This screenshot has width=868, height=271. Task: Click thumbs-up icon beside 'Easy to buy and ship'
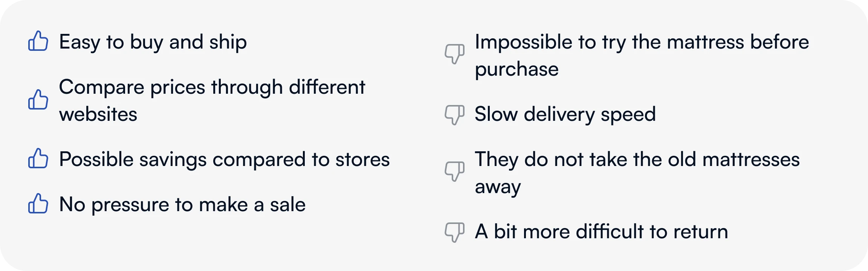[38, 41]
